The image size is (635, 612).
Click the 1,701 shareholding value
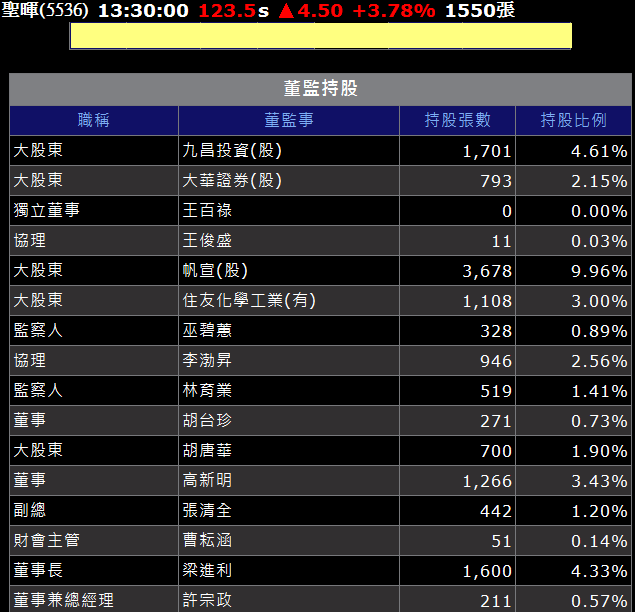click(x=487, y=152)
